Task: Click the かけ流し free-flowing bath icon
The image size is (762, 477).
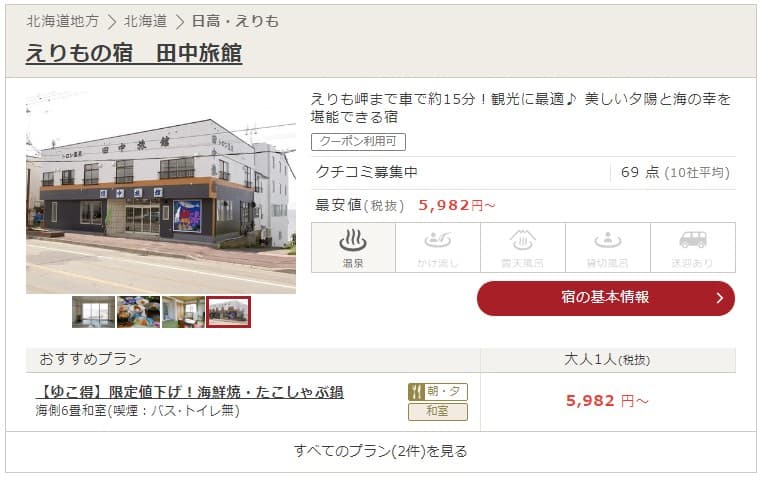Action: (438, 248)
